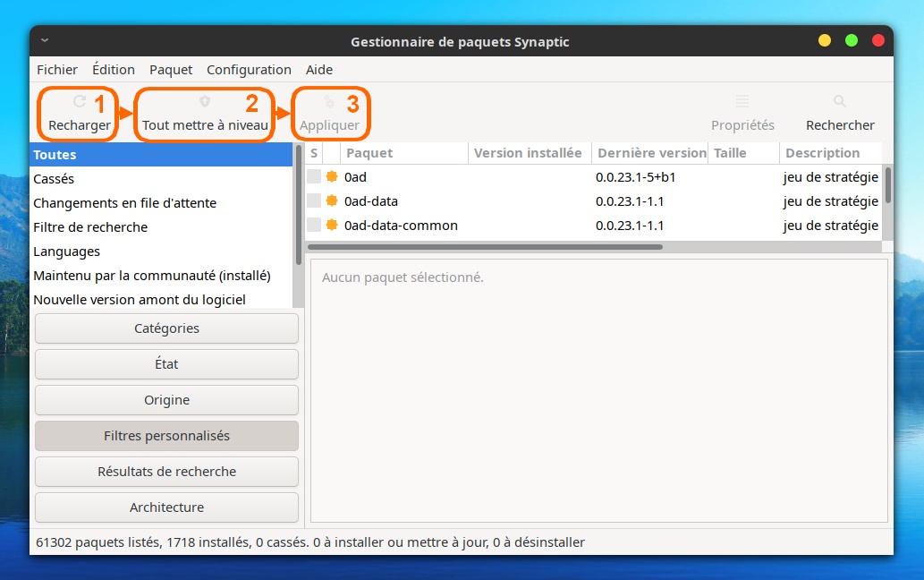Screen dimensions: 924x580
Task: Click the package list horizontal scrollbar
Action: [485, 247]
